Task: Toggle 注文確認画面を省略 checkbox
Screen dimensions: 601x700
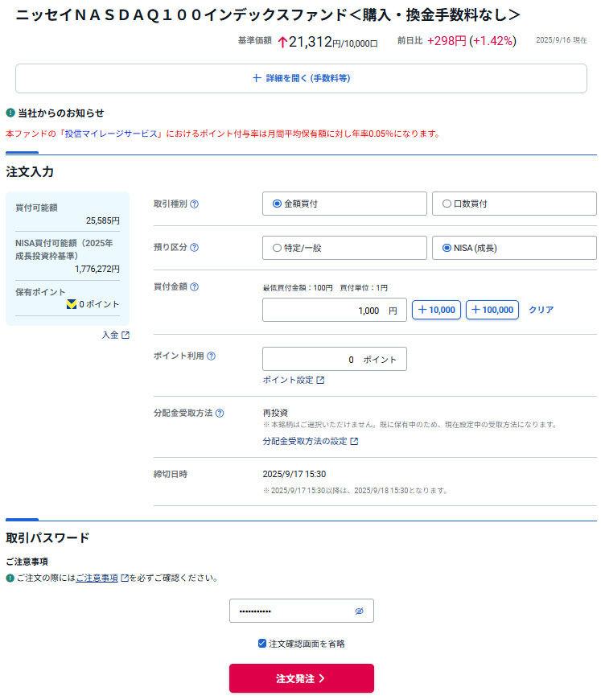Action: pyautogui.click(x=262, y=644)
